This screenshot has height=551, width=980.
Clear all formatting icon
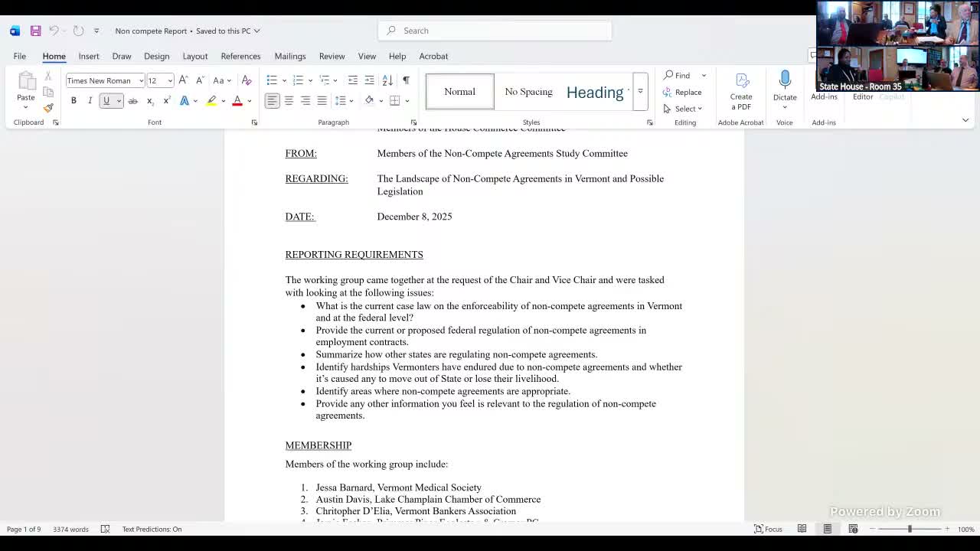247,80
